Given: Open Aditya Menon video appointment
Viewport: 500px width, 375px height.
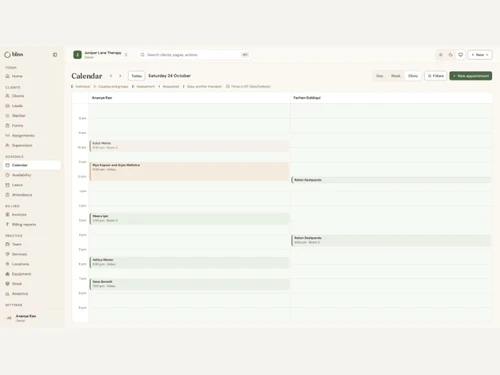Looking at the screenshot, I should (189, 262).
